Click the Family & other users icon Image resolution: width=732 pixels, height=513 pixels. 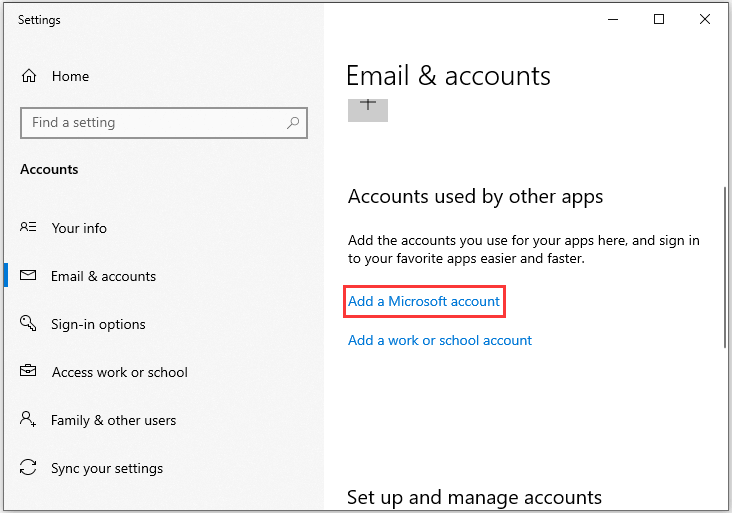(28, 419)
